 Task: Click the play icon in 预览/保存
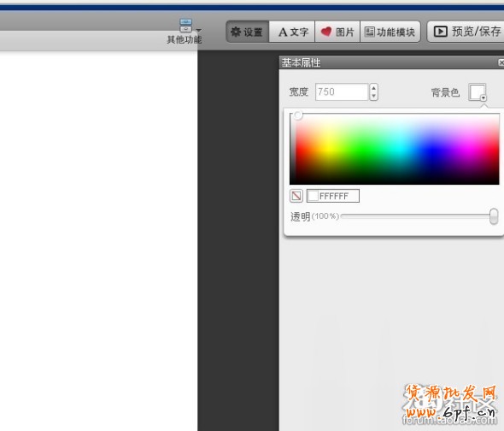click(440, 32)
